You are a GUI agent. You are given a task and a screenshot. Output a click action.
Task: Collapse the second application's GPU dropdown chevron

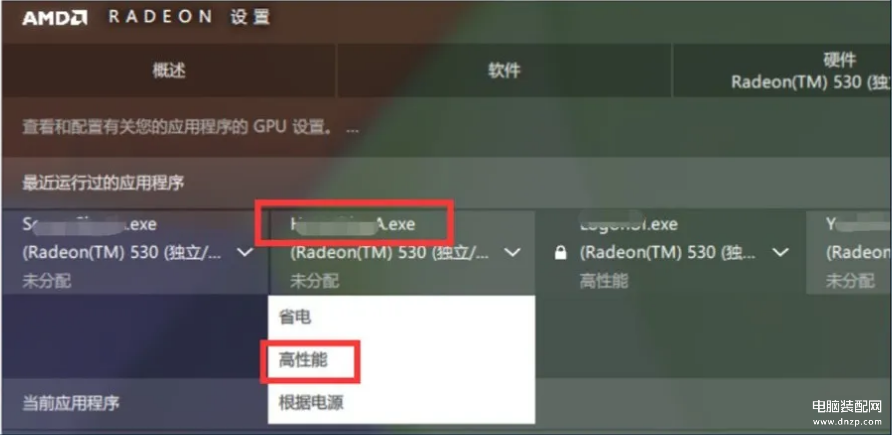(513, 252)
